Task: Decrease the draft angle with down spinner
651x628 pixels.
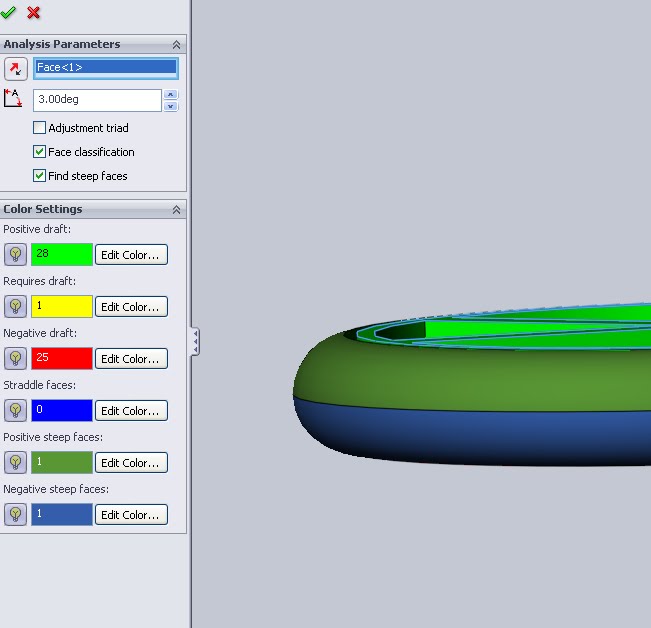Action: 171,106
